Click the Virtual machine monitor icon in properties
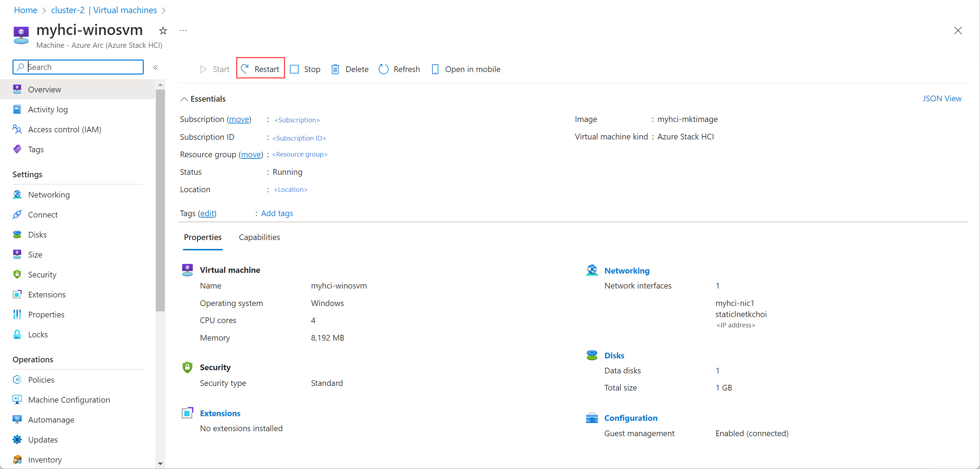 coord(187,270)
